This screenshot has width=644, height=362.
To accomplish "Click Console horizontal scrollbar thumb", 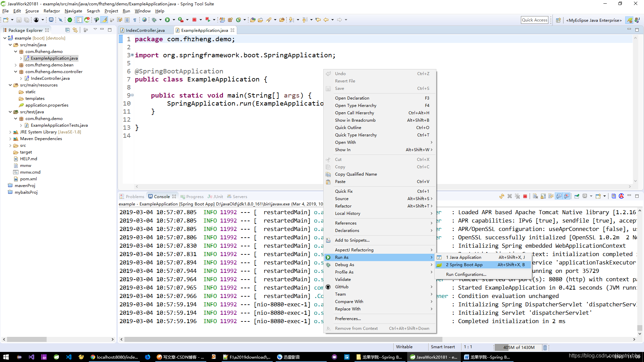I will coord(283,339).
